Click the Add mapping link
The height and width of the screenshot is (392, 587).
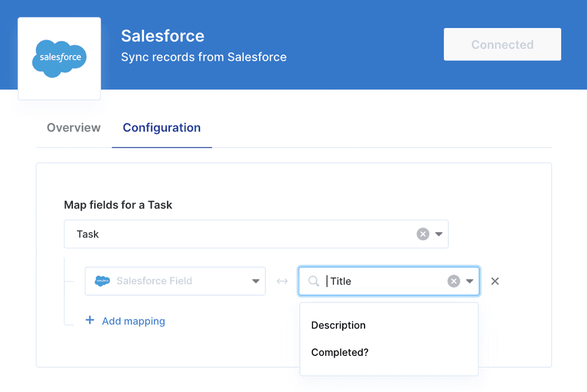coord(133,321)
